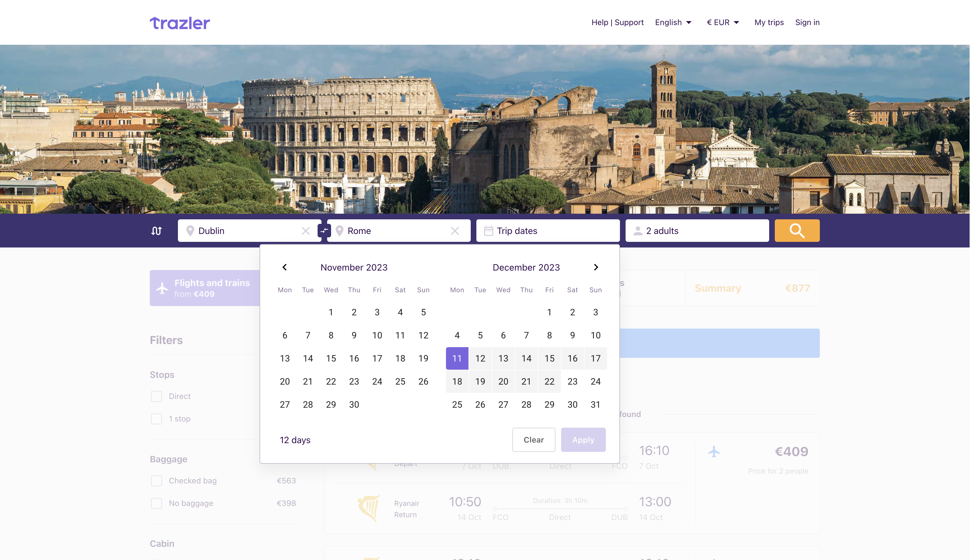Select November 1 in calendar

click(x=331, y=312)
